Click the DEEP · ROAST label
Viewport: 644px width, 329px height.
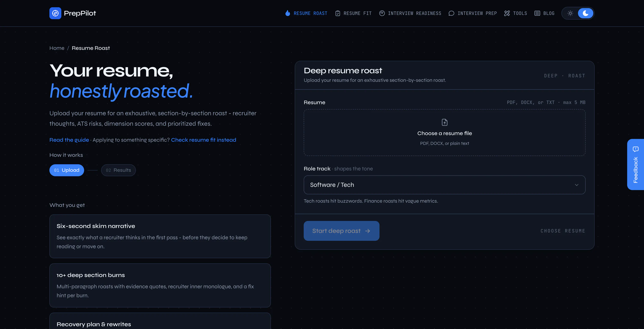565,76
